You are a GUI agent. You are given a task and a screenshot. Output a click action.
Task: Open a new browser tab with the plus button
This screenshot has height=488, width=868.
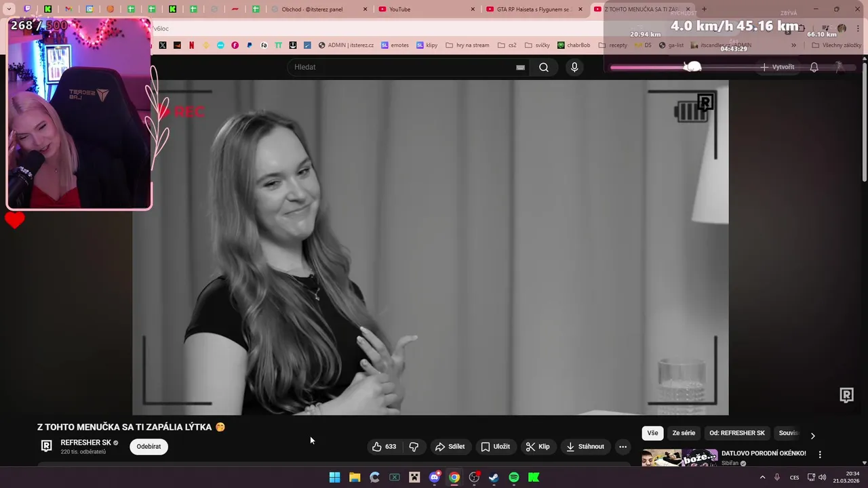click(x=704, y=9)
